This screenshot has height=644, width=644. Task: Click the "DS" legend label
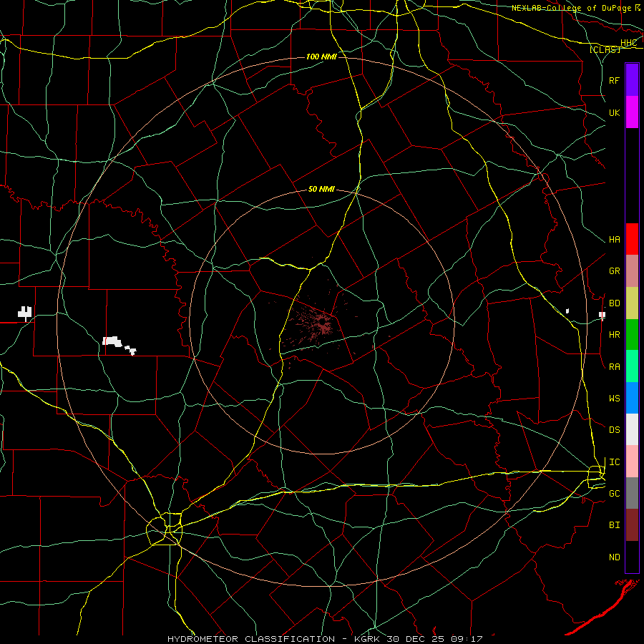(x=614, y=430)
